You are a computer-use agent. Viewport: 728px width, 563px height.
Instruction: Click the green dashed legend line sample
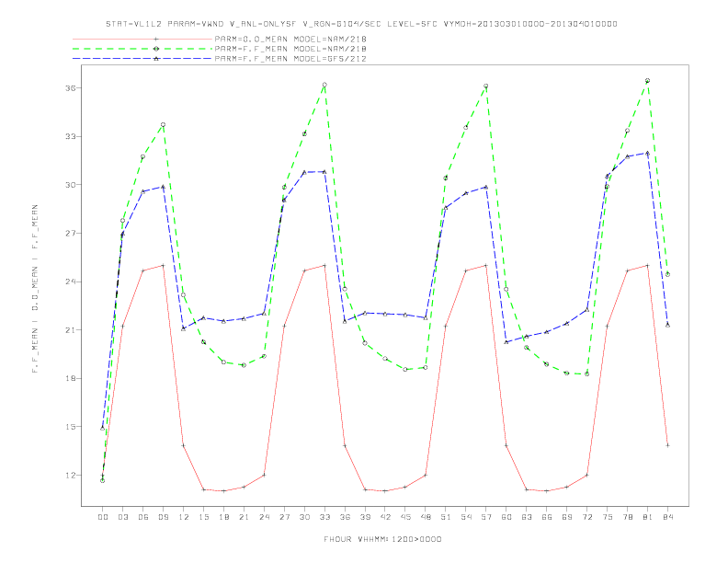142,49
